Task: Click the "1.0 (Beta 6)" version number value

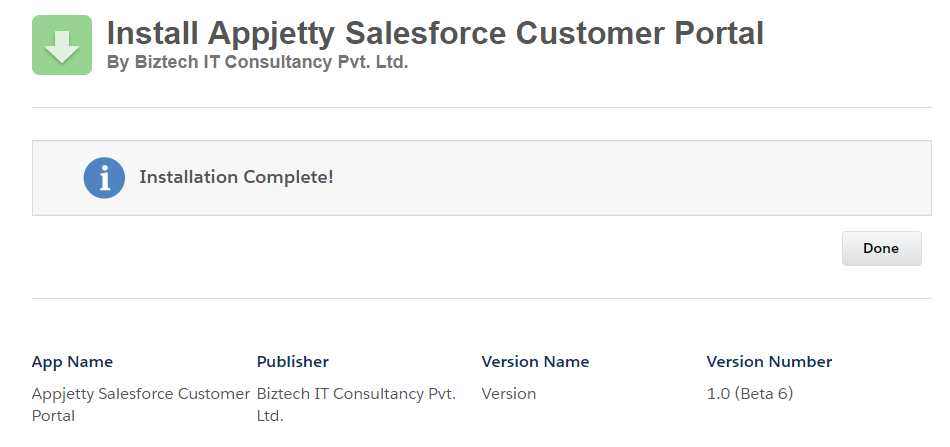Action: click(750, 394)
